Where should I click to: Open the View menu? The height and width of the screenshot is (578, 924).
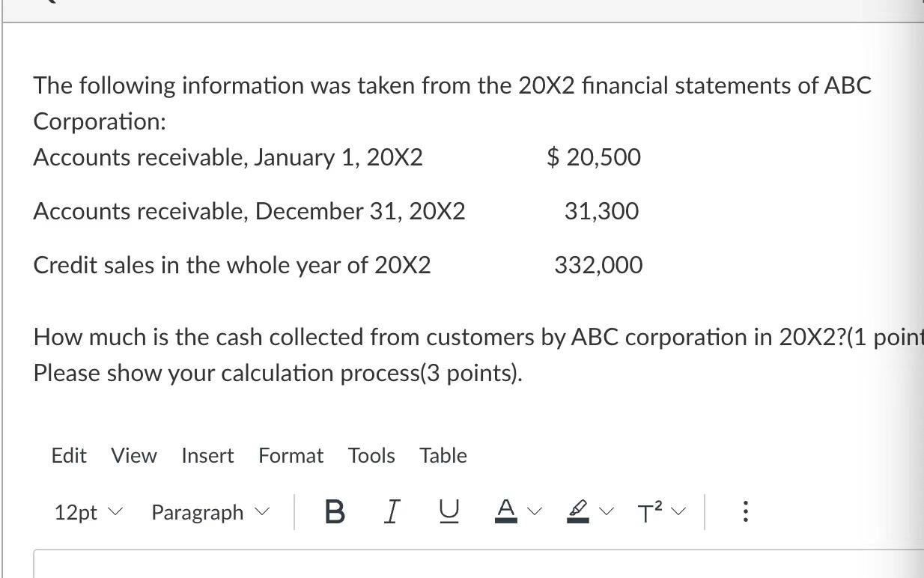[134, 455]
